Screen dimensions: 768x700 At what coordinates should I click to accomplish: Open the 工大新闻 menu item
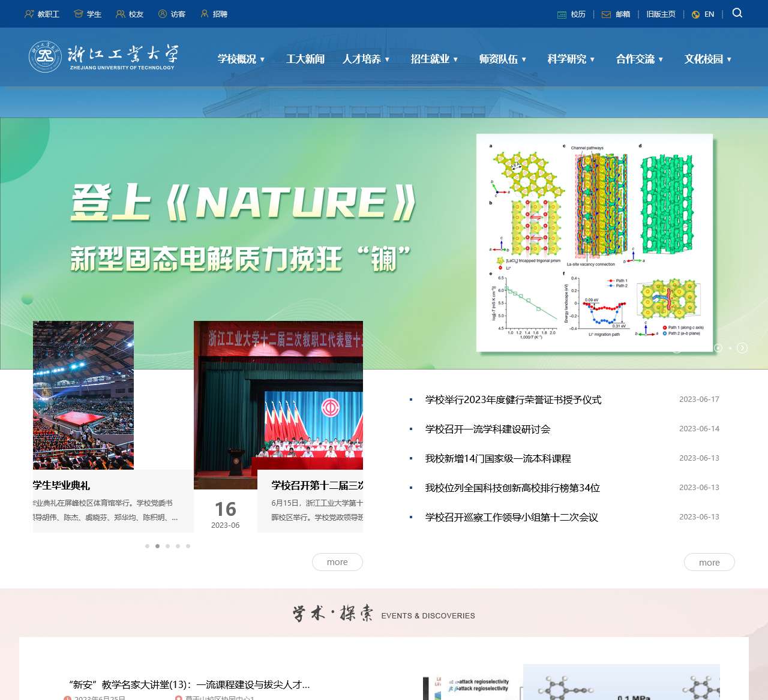pos(305,59)
